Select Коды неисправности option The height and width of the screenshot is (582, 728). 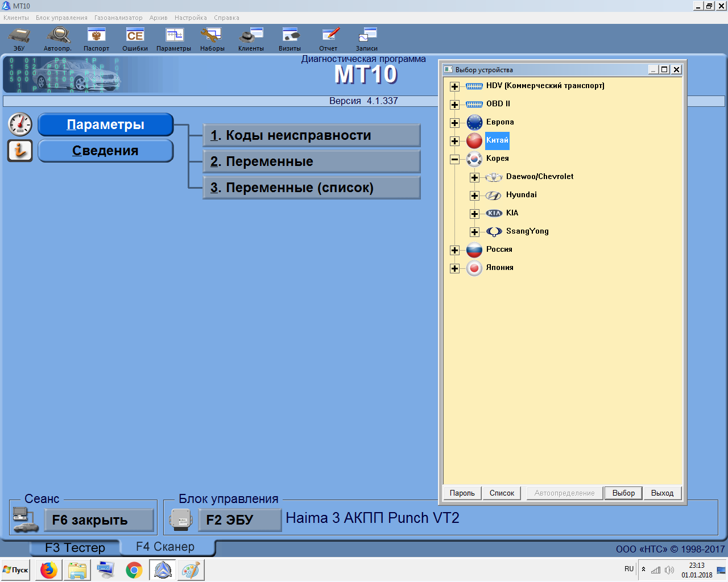tap(311, 135)
